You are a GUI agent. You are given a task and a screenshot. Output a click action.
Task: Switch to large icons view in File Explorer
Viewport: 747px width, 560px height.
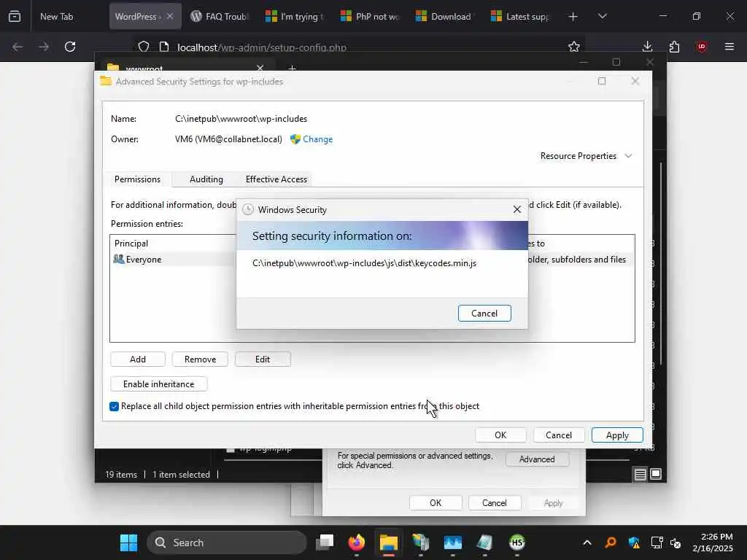[656, 474]
